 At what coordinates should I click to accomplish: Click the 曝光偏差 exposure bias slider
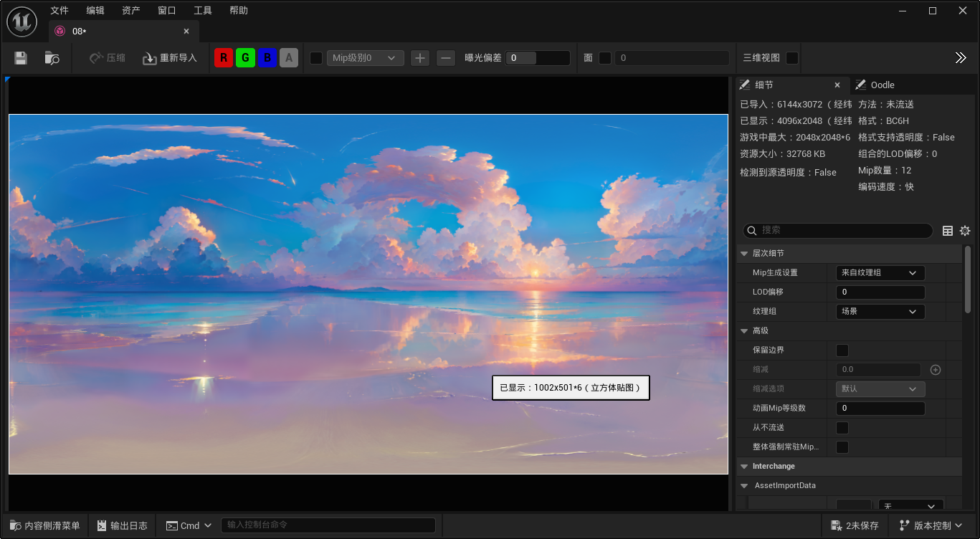[x=537, y=58]
